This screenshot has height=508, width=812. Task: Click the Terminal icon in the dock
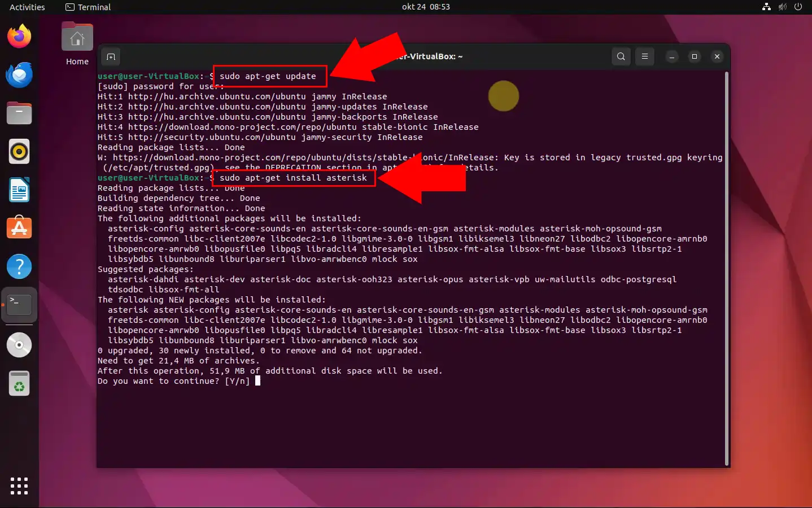(x=19, y=305)
